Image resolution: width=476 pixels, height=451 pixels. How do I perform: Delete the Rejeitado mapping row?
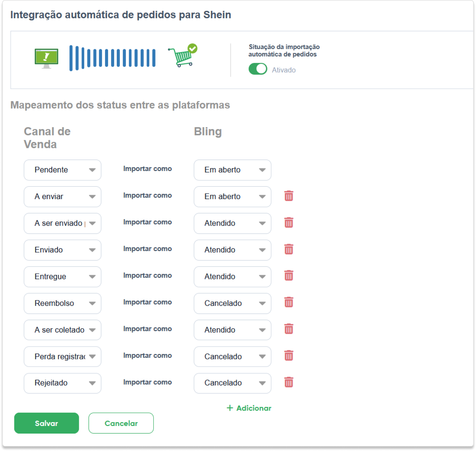pyautogui.click(x=289, y=382)
